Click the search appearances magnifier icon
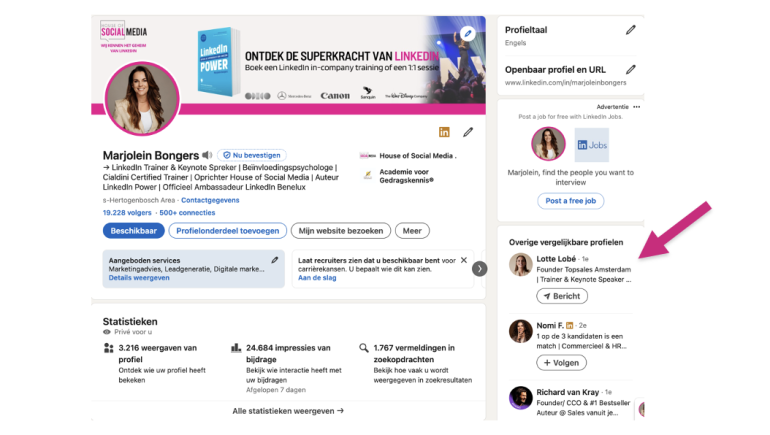Screen dimensions: 770x435 pyautogui.click(x=363, y=348)
